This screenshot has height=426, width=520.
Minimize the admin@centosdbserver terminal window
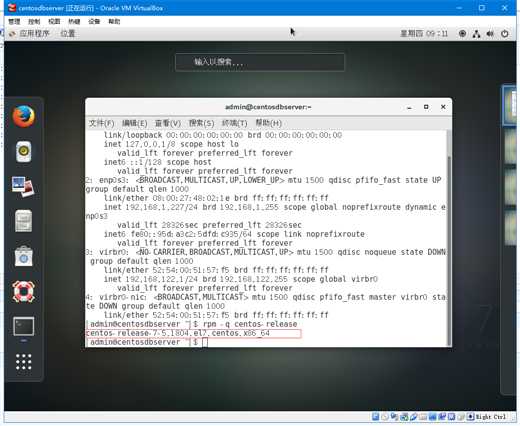click(409, 107)
